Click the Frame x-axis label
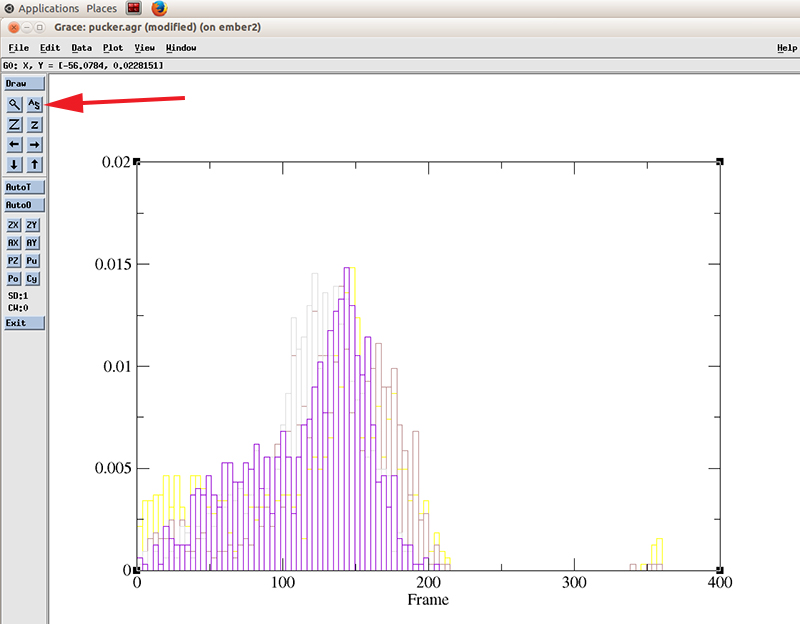 pyautogui.click(x=427, y=600)
